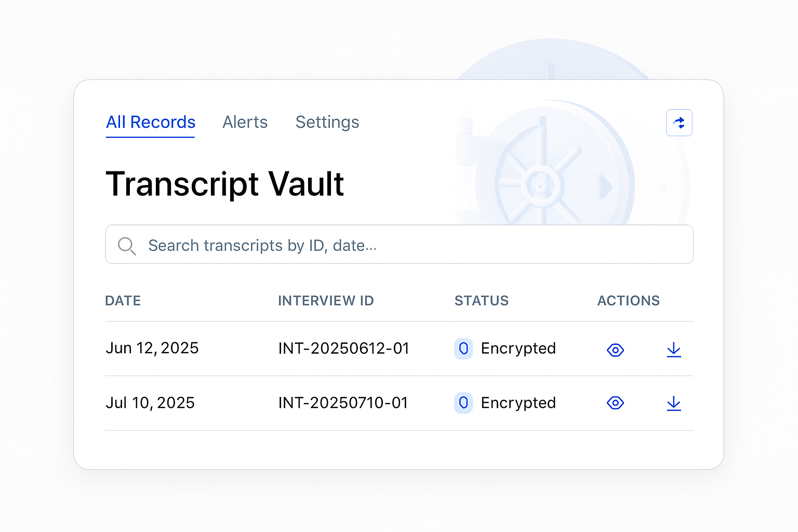The height and width of the screenshot is (532, 798).
Task: Focus the Search transcripts input field
Action: point(400,244)
